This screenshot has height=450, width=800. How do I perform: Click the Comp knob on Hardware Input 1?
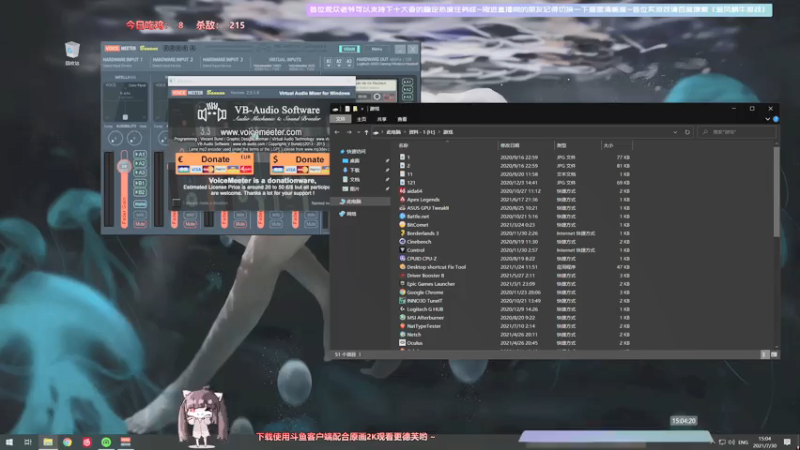point(115,138)
